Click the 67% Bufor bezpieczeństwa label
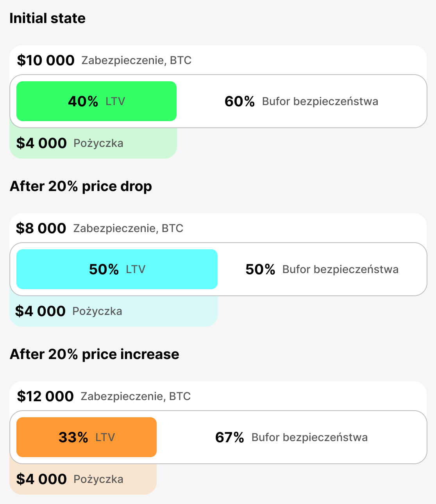436x504 pixels. click(x=291, y=438)
